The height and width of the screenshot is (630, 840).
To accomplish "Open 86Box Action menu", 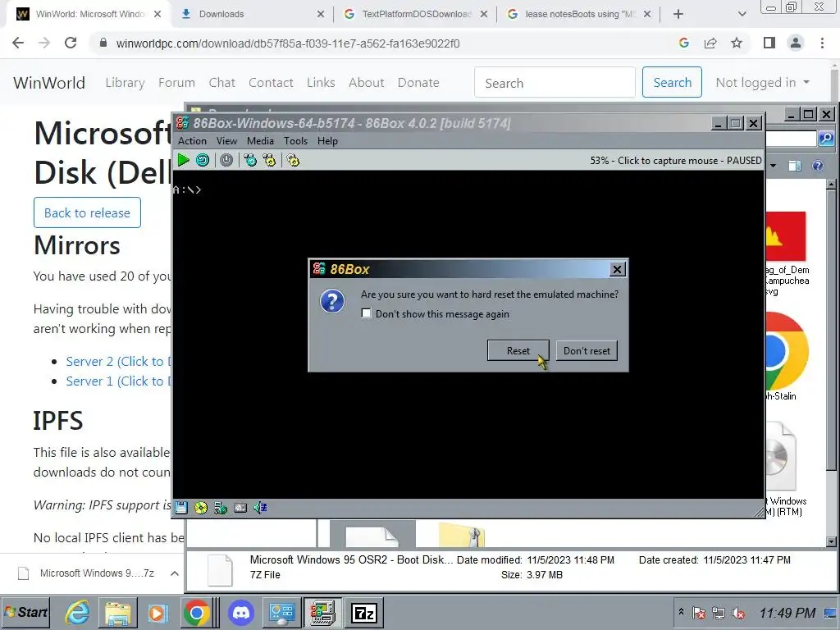I will [192, 141].
